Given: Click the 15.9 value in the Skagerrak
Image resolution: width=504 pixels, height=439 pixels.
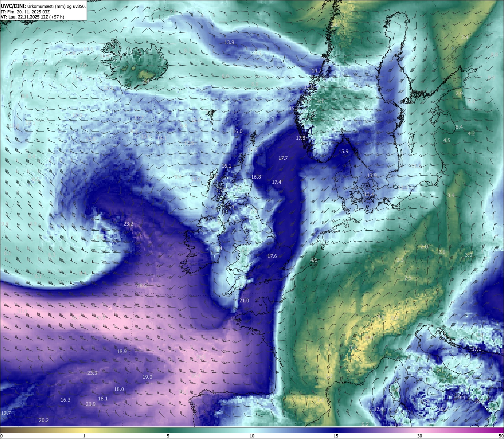Looking at the screenshot, I should [344, 152].
